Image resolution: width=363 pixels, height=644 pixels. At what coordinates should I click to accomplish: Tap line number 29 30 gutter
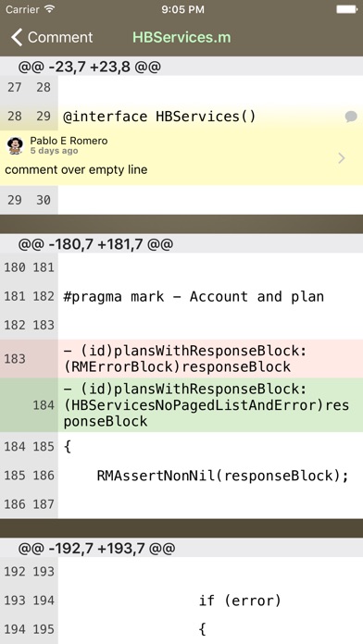pyautogui.click(x=29, y=200)
